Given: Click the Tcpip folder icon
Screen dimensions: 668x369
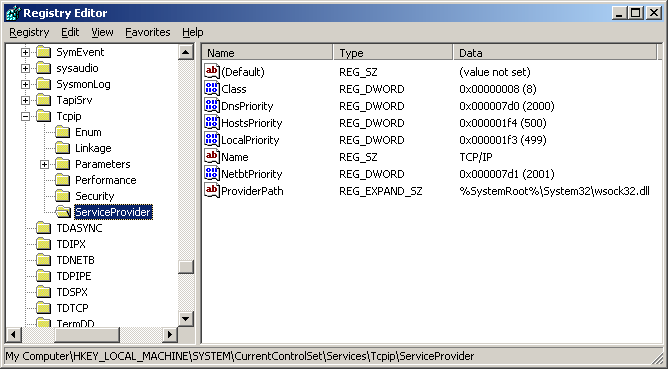Looking at the screenshot, I should point(43,116).
